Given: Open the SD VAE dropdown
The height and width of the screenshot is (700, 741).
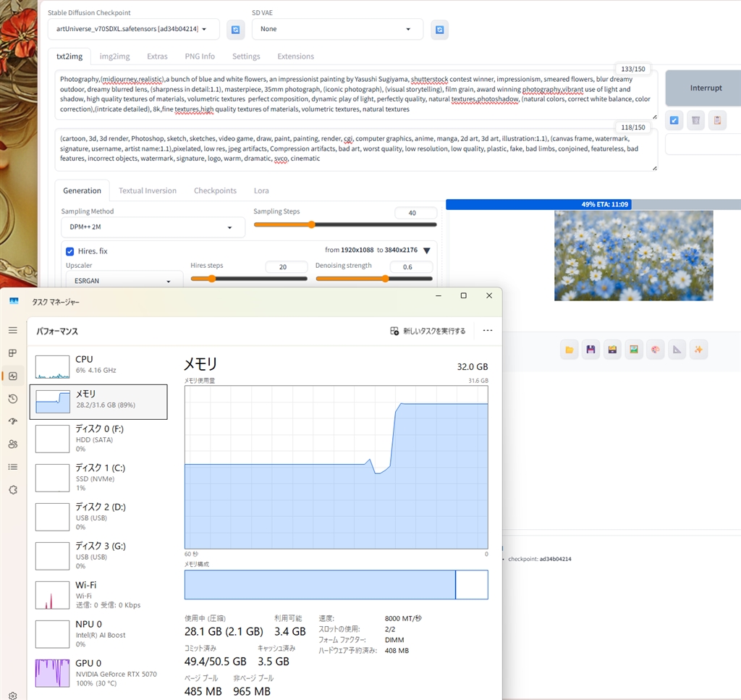Looking at the screenshot, I should click(337, 29).
